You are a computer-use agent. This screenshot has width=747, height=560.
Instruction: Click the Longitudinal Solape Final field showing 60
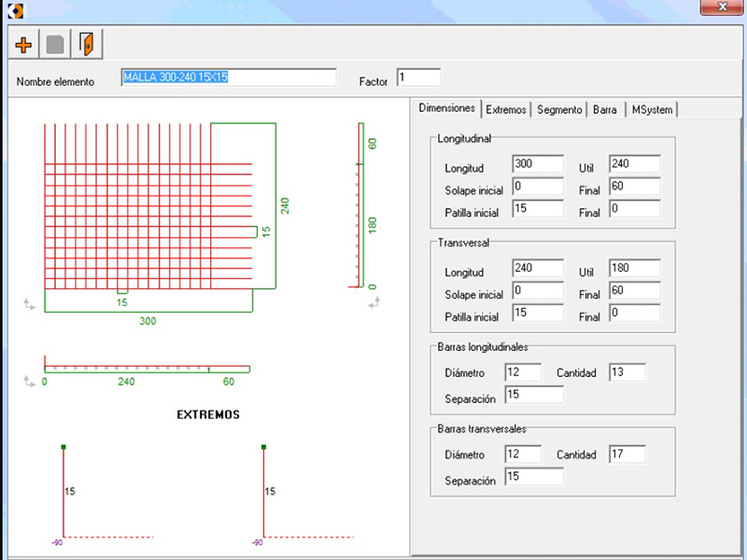point(635,186)
